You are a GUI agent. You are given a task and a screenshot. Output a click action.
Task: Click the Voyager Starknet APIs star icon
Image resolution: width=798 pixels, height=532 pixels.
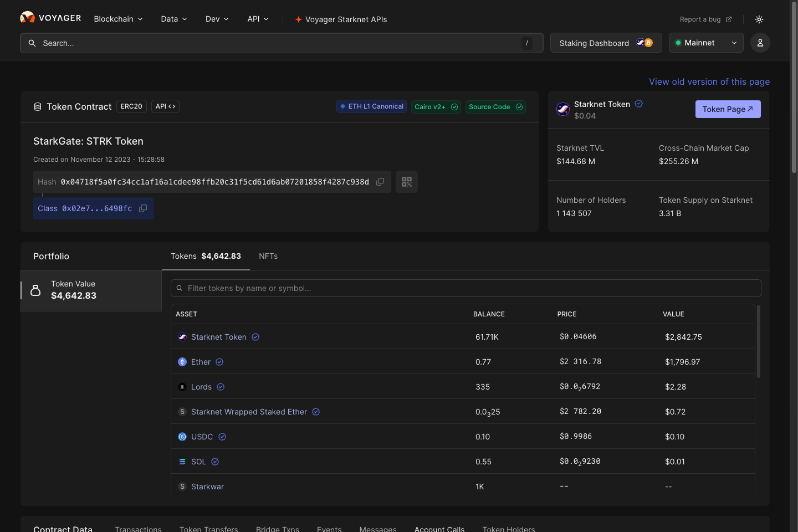tap(299, 19)
